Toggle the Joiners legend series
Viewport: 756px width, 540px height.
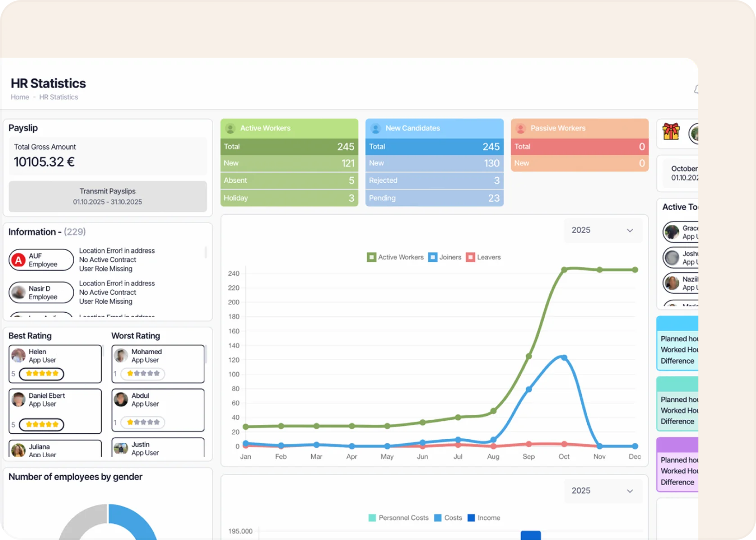(x=445, y=257)
